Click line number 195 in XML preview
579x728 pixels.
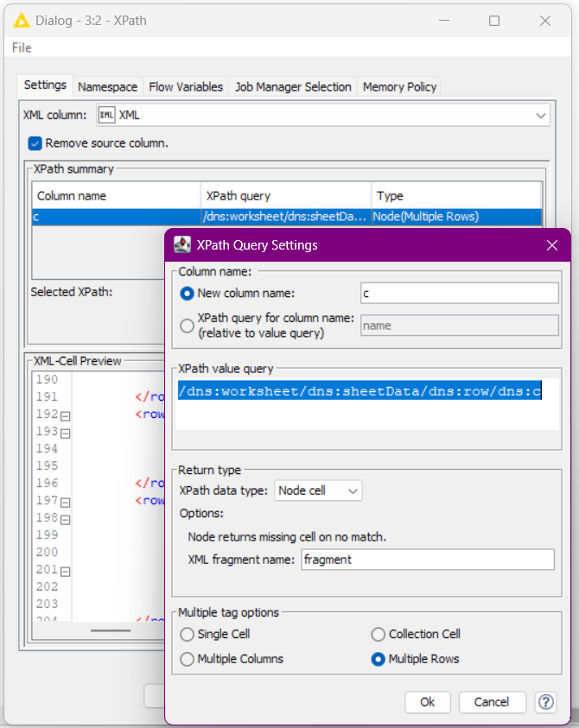47,465
